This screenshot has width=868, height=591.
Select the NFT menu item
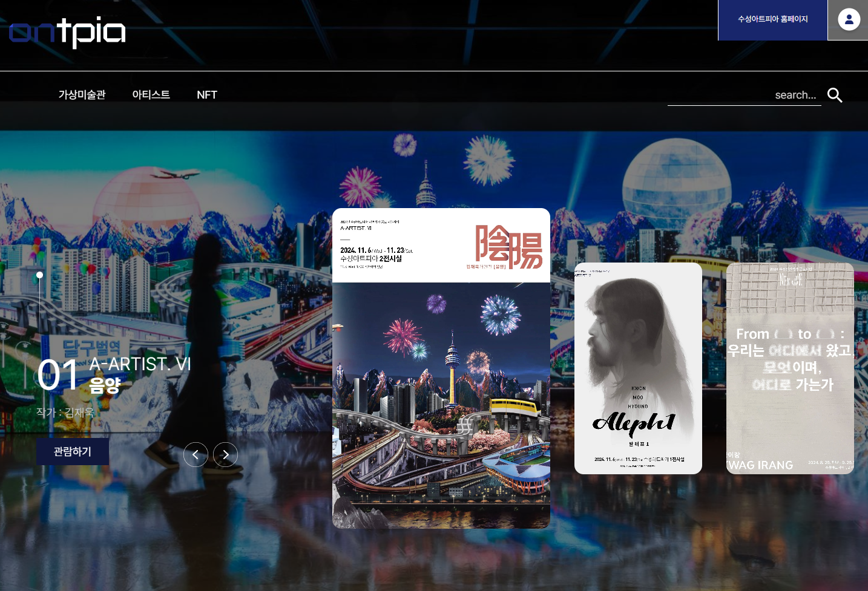pyautogui.click(x=206, y=95)
